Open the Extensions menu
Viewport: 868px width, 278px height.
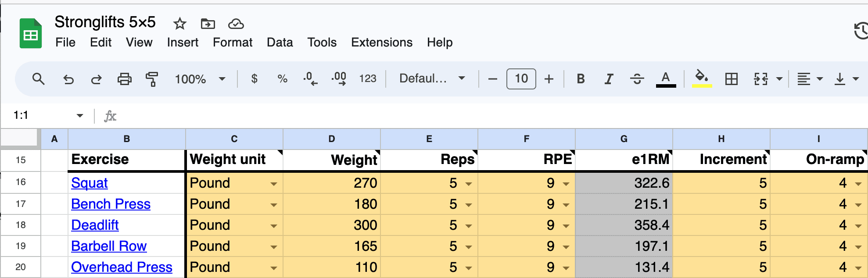(x=382, y=43)
